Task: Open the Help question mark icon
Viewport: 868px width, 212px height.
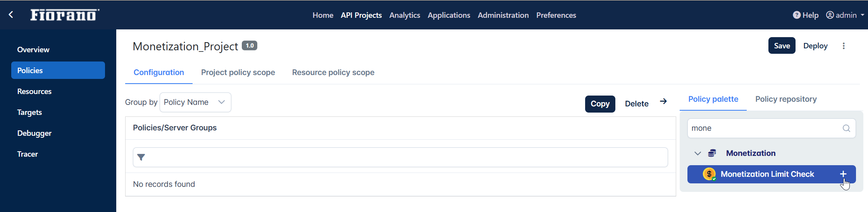Action: (797, 15)
